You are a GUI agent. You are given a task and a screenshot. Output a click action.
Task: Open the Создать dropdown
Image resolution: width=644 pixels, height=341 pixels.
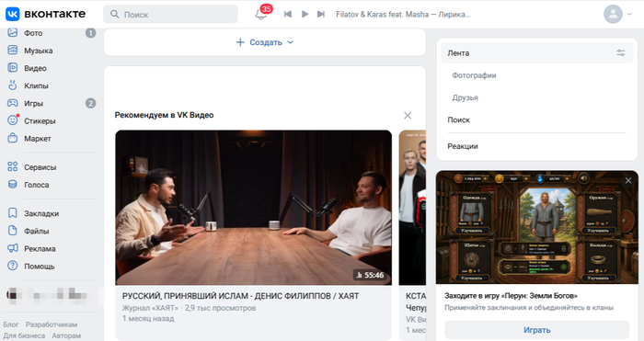pyautogui.click(x=265, y=42)
